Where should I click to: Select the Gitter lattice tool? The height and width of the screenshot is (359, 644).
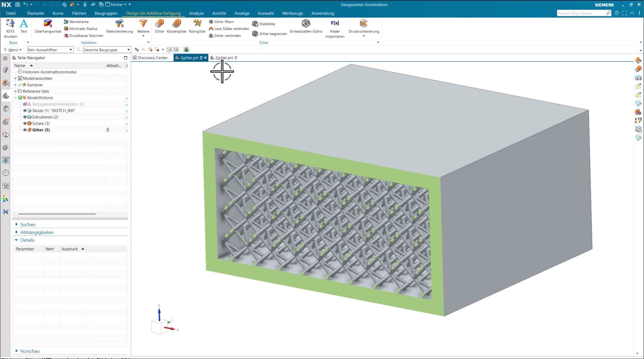pyautogui.click(x=159, y=24)
